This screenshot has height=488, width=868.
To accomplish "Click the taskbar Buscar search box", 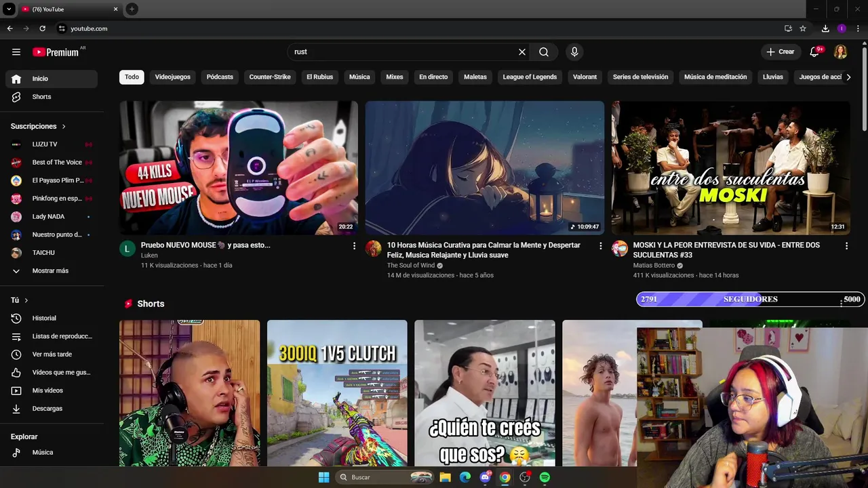I will pos(385,477).
